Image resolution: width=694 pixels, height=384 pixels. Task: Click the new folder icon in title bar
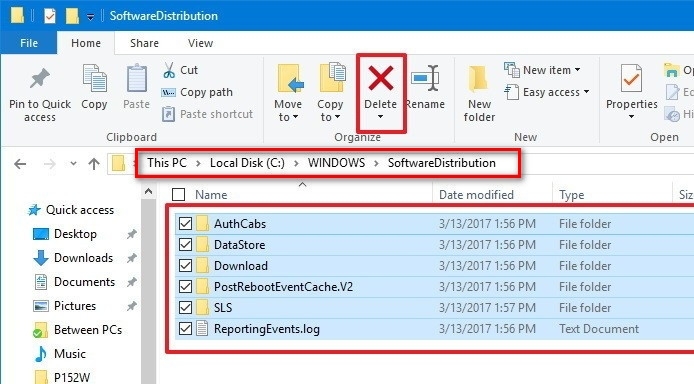click(72, 16)
